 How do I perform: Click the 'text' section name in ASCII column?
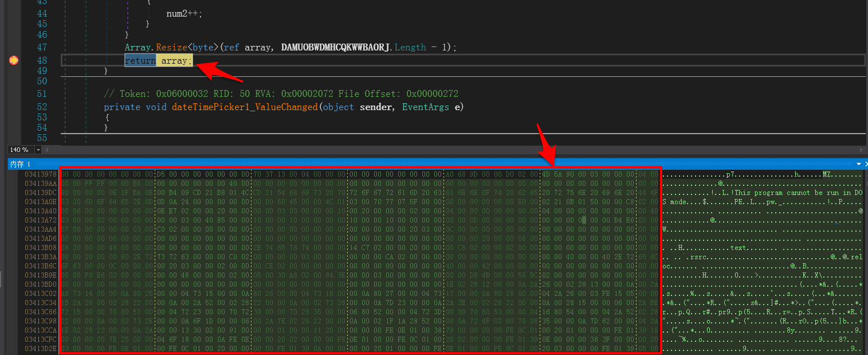point(738,248)
